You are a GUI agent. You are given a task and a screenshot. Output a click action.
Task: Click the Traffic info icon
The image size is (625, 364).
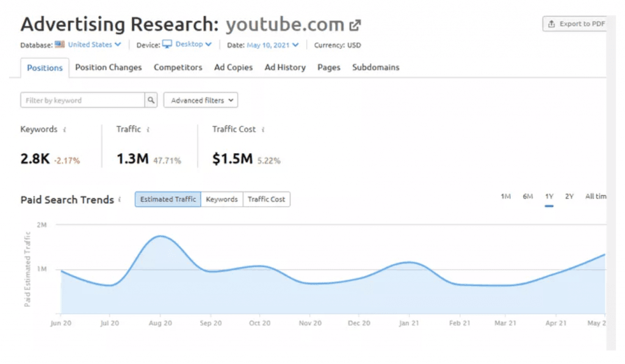[148, 130]
